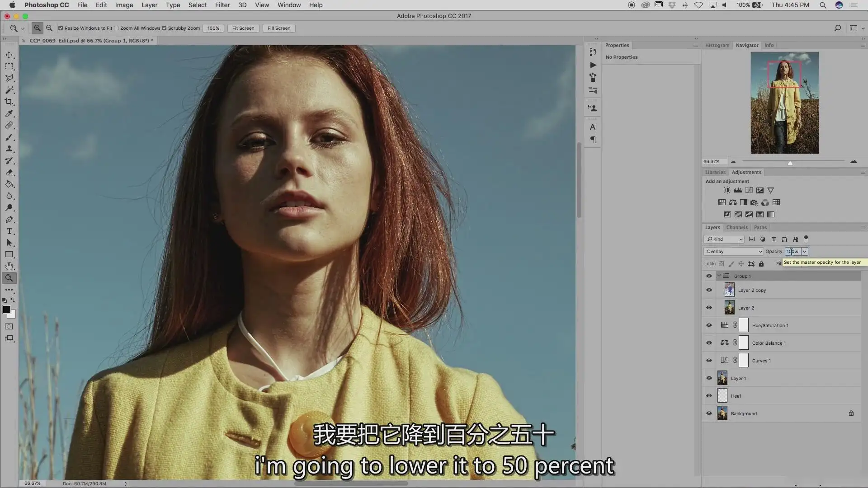Hide the Curves 1 layer

pyautogui.click(x=709, y=361)
